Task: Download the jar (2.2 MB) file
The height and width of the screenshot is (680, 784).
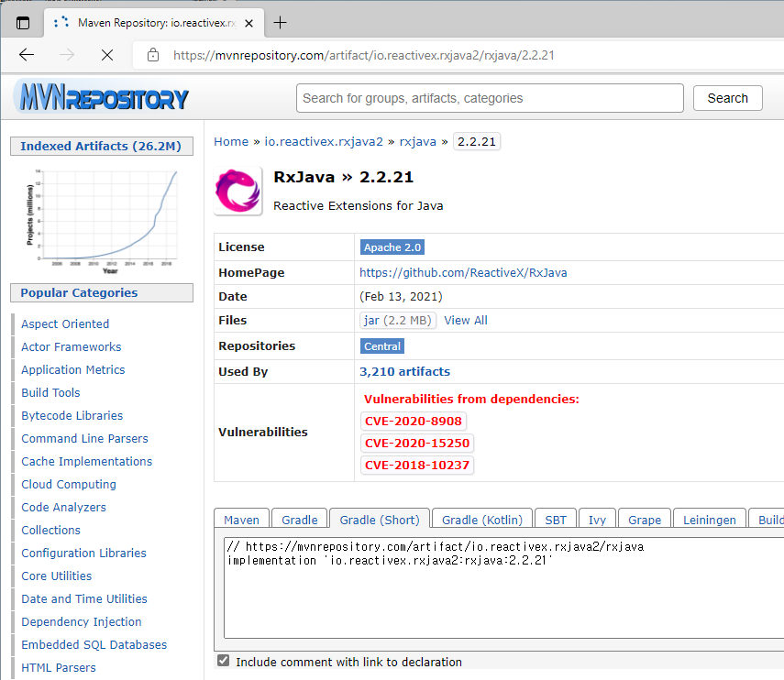Action: click(x=397, y=320)
